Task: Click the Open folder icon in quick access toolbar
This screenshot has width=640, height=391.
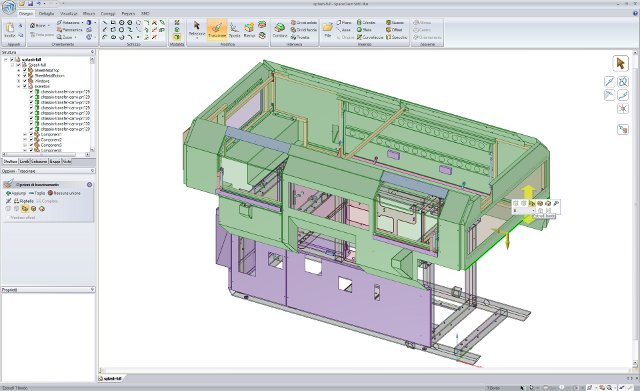Action: 22,4
